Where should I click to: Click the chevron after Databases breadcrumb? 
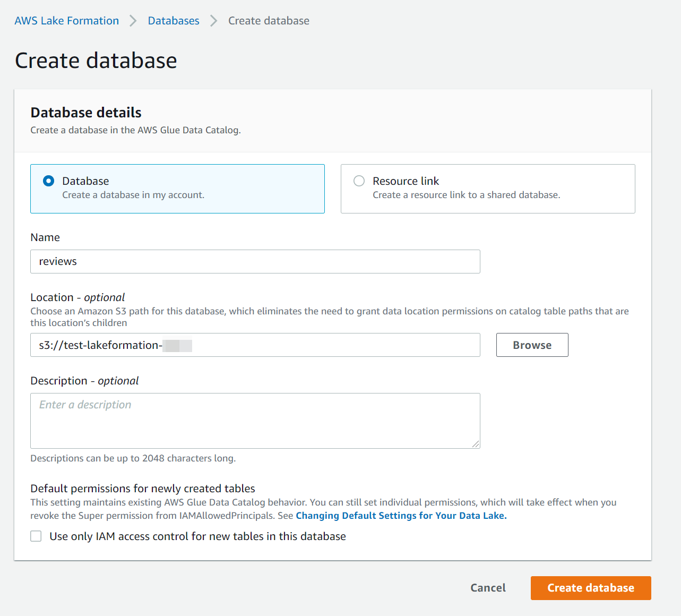point(213,21)
